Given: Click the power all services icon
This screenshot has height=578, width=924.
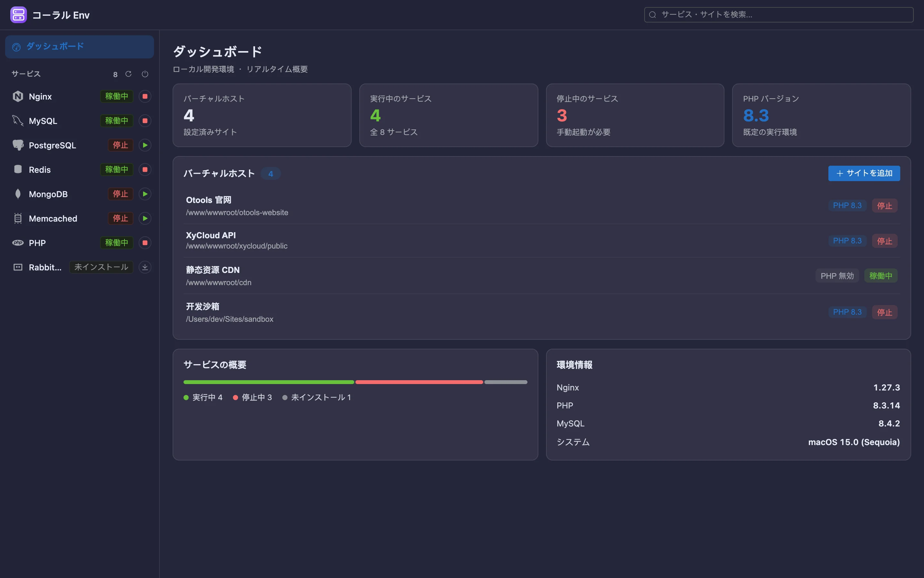Looking at the screenshot, I should [x=145, y=74].
